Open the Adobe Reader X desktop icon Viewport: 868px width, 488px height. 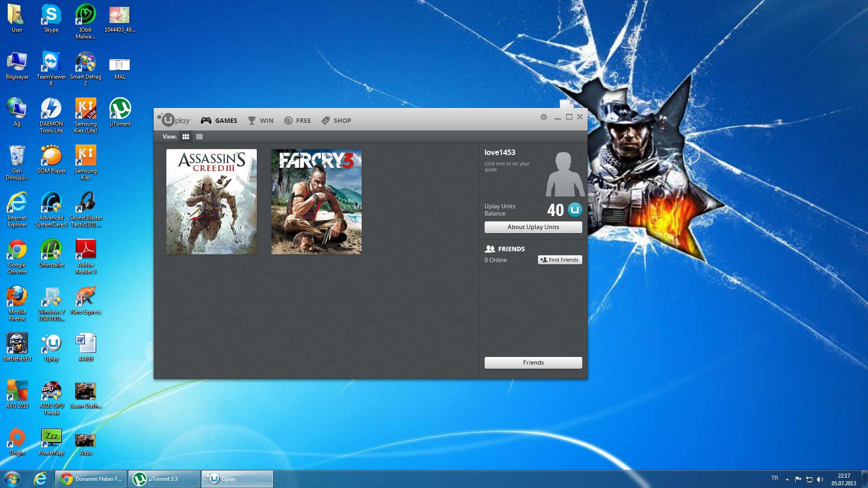(x=85, y=256)
